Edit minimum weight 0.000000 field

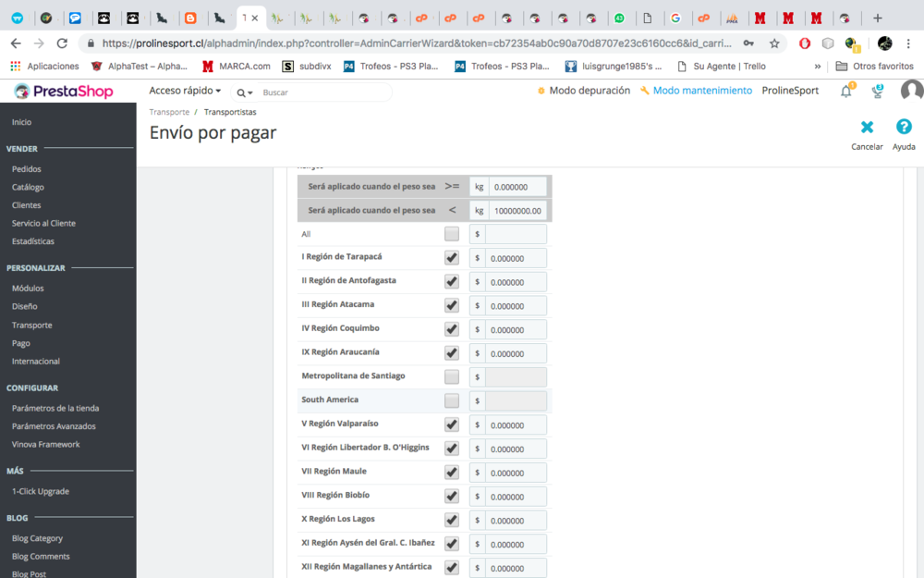click(x=517, y=187)
